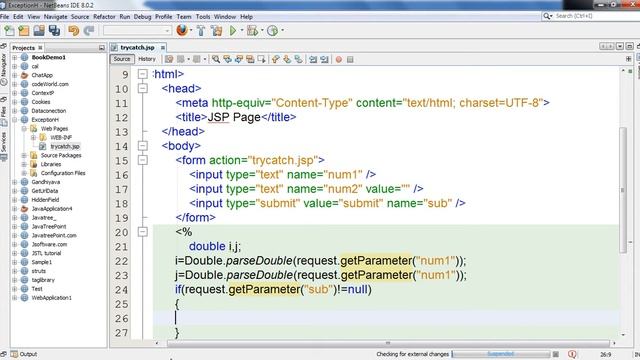Collapse code fold at line 10 head
This screenshot has width=640, height=360.
[142, 88]
